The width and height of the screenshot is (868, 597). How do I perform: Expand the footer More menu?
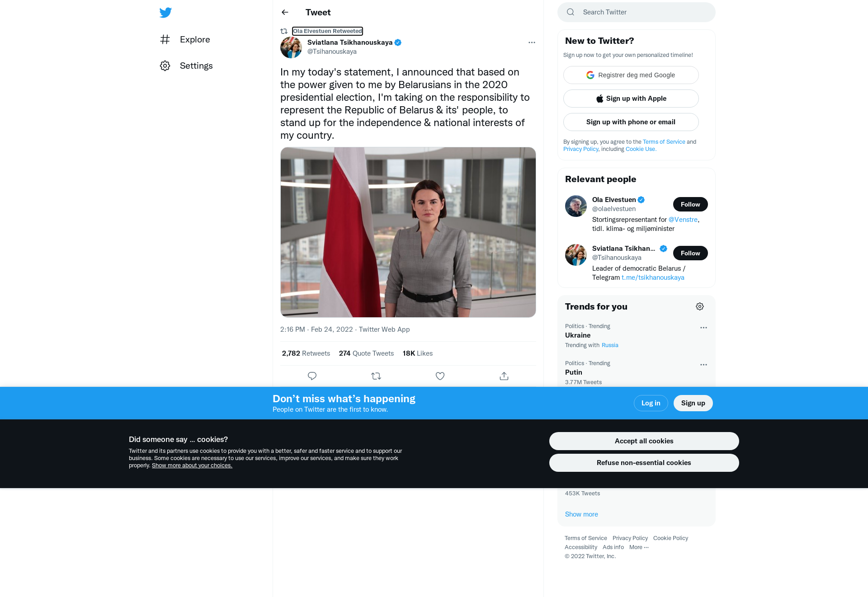click(x=639, y=547)
